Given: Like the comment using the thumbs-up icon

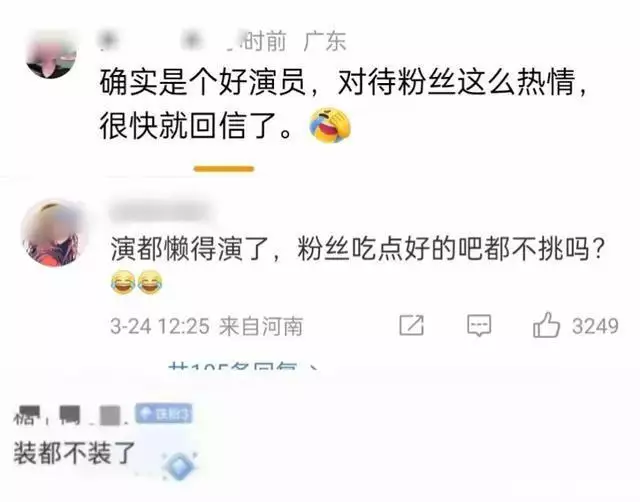Looking at the screenshot, I should tap(546, 325).
